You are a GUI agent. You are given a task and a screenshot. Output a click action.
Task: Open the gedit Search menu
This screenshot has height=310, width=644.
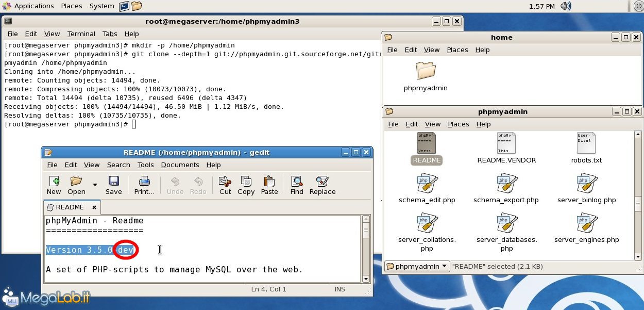[x=118, y=165]
